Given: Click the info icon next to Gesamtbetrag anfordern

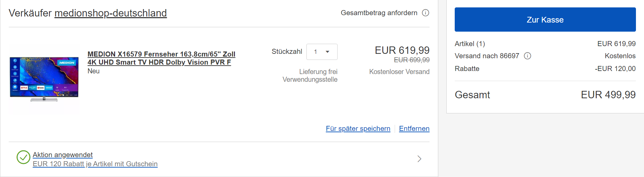Looking at the screenshot, I should (426, 13).
